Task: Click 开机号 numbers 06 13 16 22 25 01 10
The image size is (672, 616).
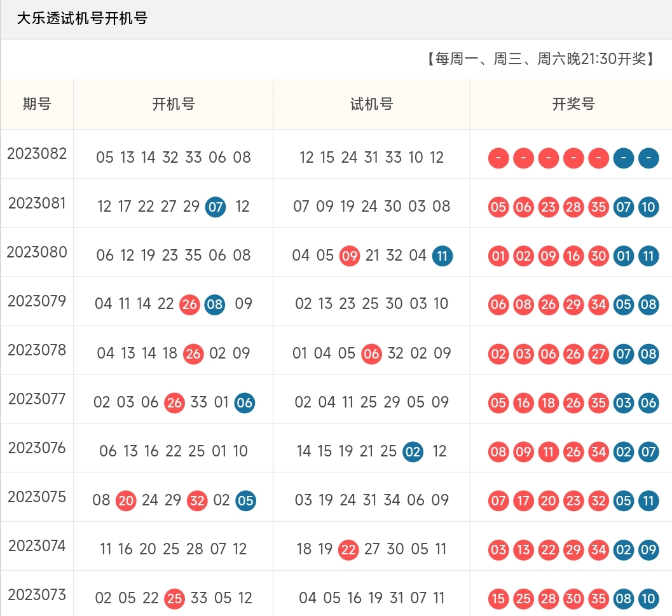Action: pyautogui.click(x=174, y=451)
